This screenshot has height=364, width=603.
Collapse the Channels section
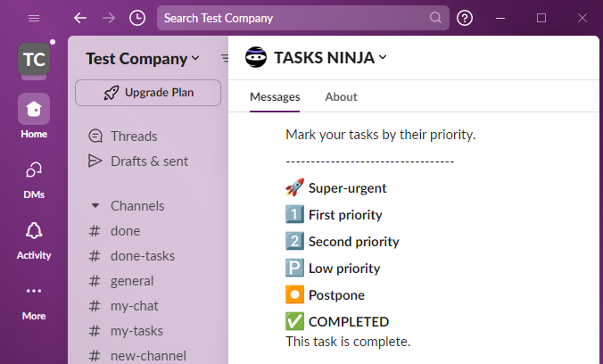pyautogui.click(x=95, y=205)
